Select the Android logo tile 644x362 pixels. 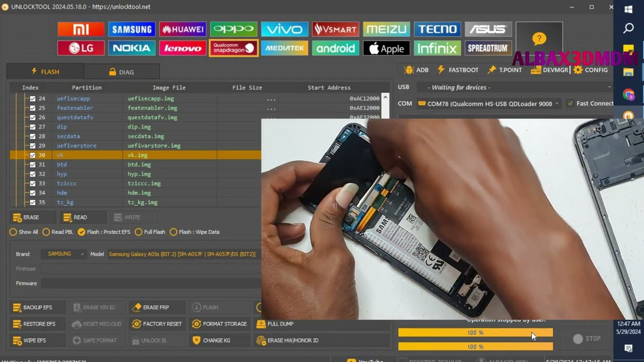pos(336,48)
